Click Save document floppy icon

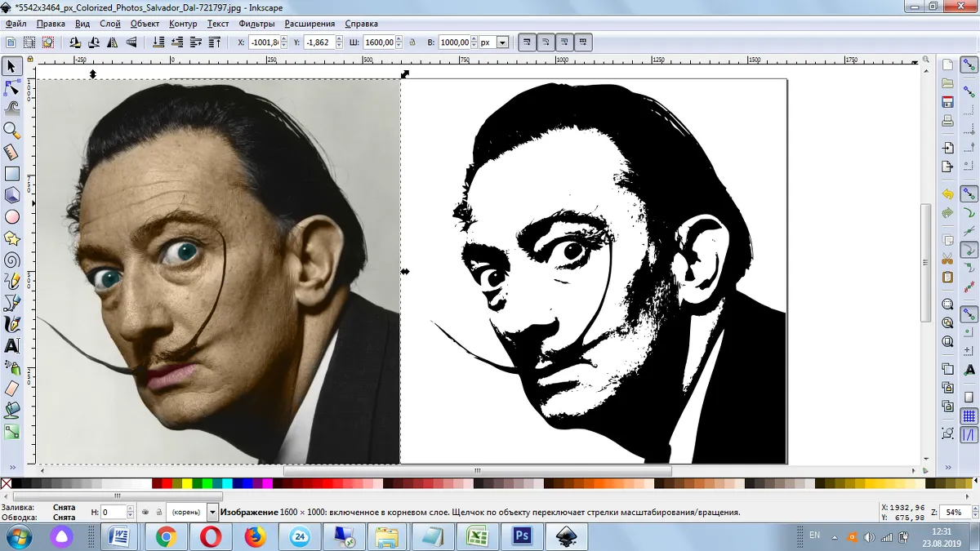947,102
